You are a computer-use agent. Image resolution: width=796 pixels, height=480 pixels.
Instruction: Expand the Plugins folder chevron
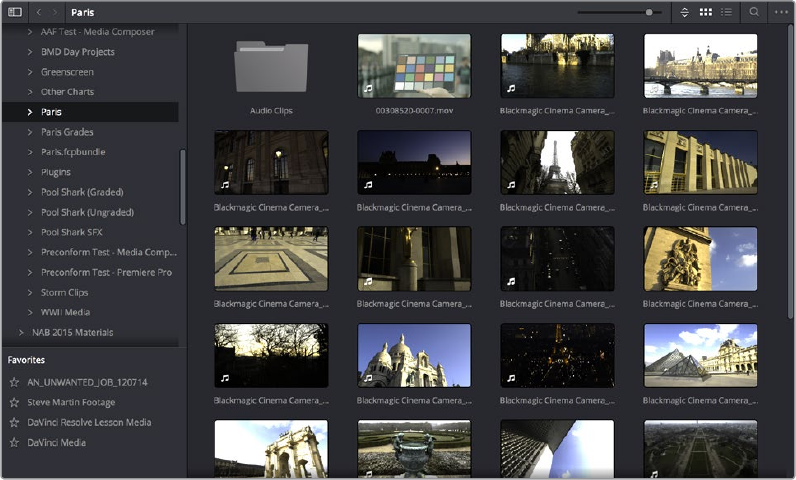coord(29,172)
